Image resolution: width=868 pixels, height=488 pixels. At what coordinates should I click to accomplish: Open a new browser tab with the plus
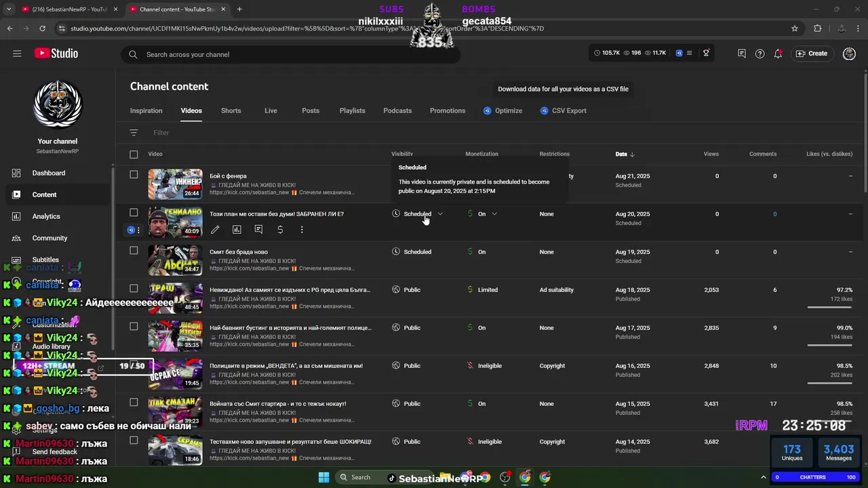(239, 9)
